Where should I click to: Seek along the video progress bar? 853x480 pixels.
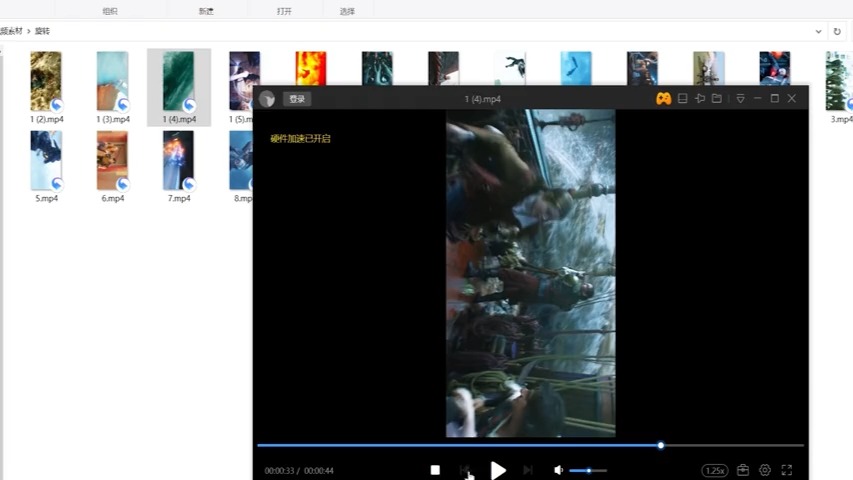[530, 445]
